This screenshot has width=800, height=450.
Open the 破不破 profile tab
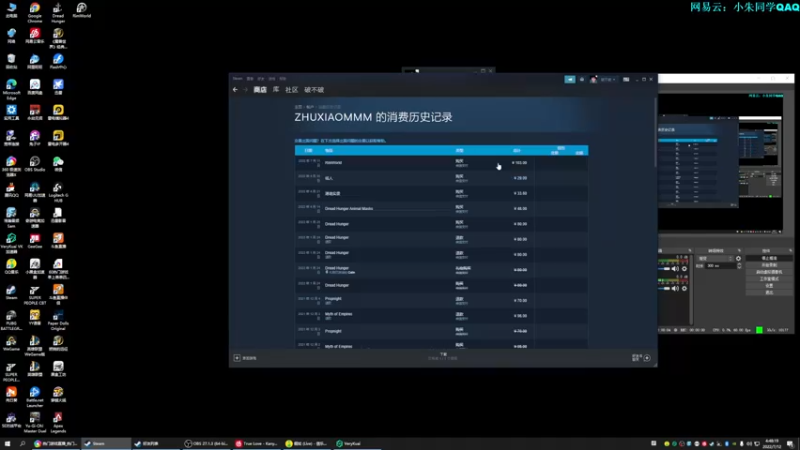pos(314,90)
